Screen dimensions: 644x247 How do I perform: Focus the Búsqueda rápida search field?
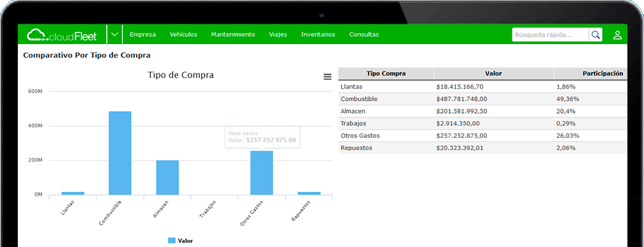tap(550, 35)
